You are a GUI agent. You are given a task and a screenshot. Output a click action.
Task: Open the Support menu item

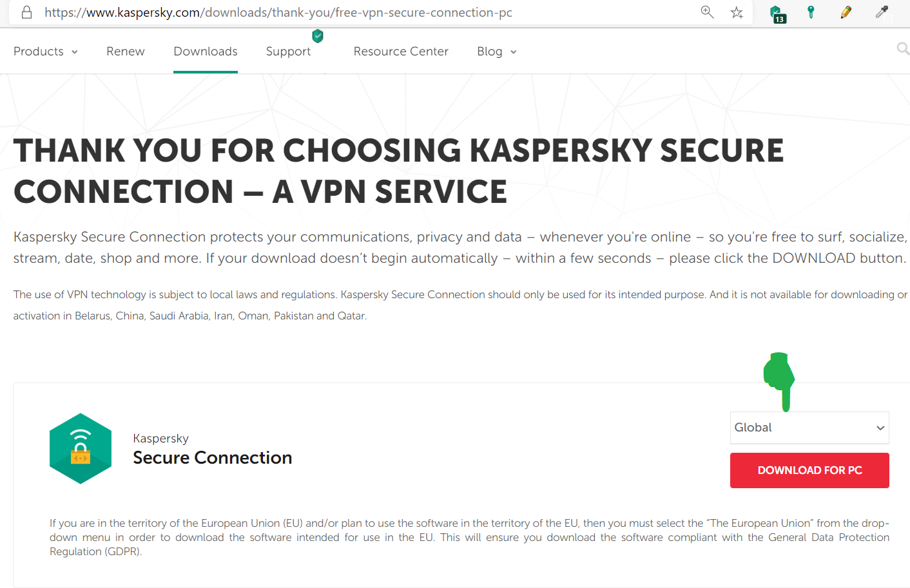[x=288, y=52]
